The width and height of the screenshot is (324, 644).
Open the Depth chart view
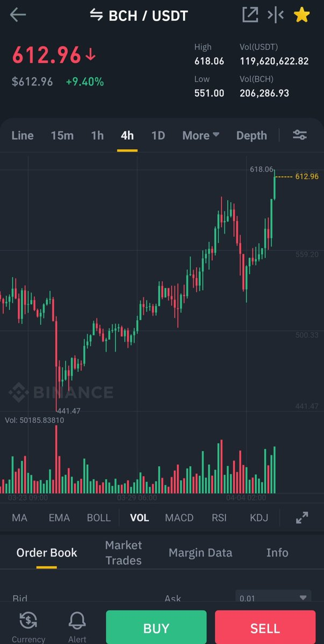coord(251,135)
